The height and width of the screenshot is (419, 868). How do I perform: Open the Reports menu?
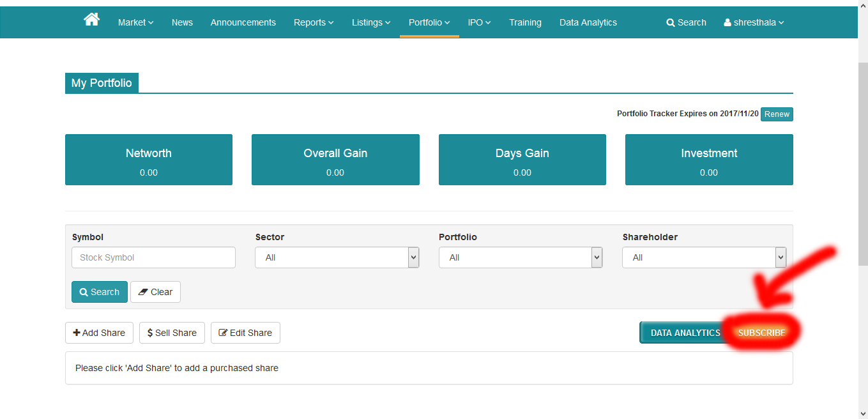pyautogui.click(x=314, y=22)
